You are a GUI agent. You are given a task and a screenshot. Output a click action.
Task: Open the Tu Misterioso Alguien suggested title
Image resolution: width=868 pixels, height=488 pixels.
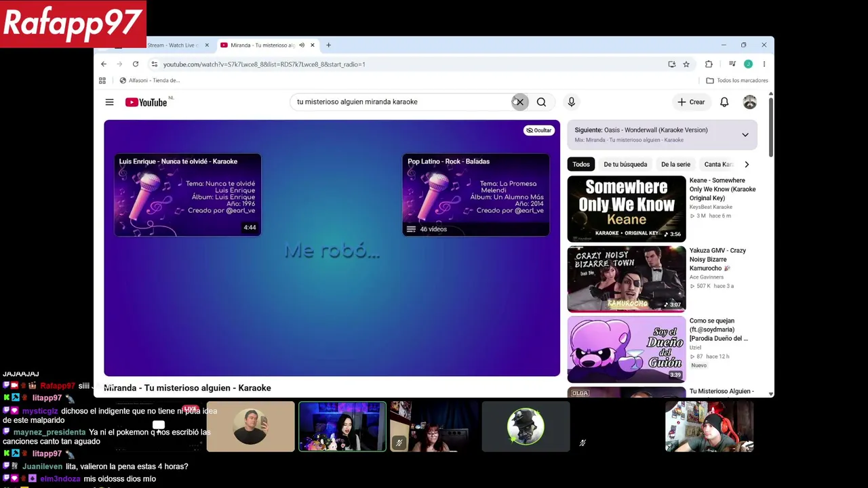click(x=722, y=391)
